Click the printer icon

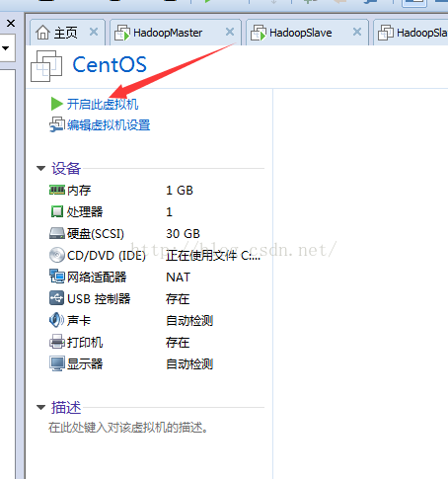tap(57, 342)
